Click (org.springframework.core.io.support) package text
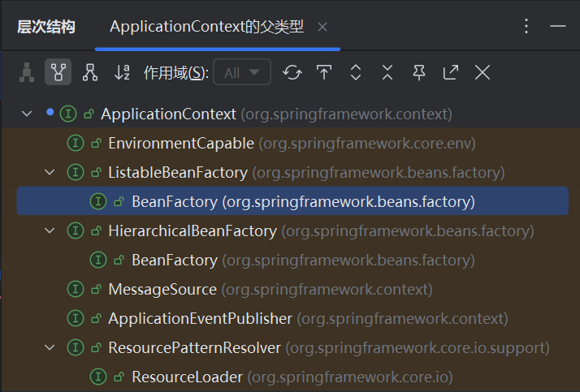 [418, 348]
